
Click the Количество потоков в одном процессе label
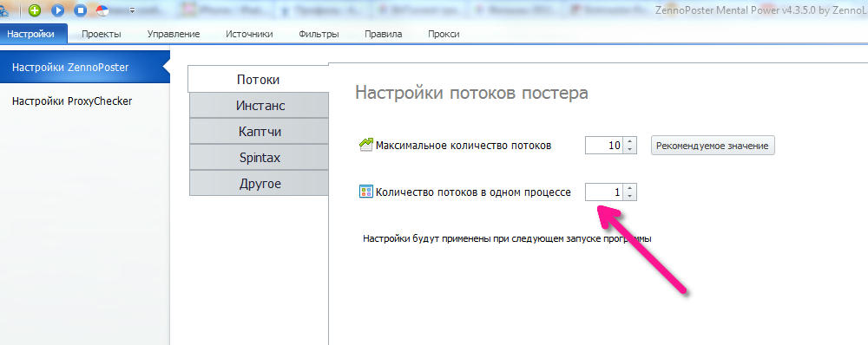(x=473, y=192)
